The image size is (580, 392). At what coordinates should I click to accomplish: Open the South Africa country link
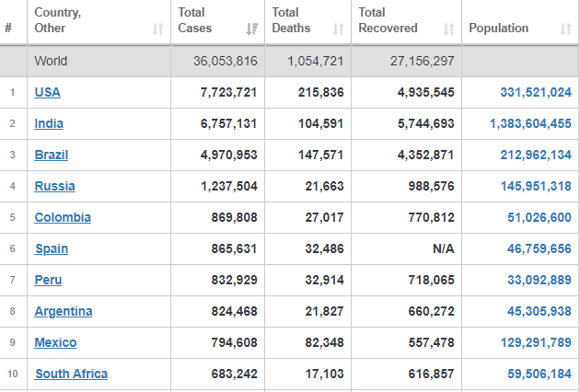pyautogui.click(x=72, y=374)
